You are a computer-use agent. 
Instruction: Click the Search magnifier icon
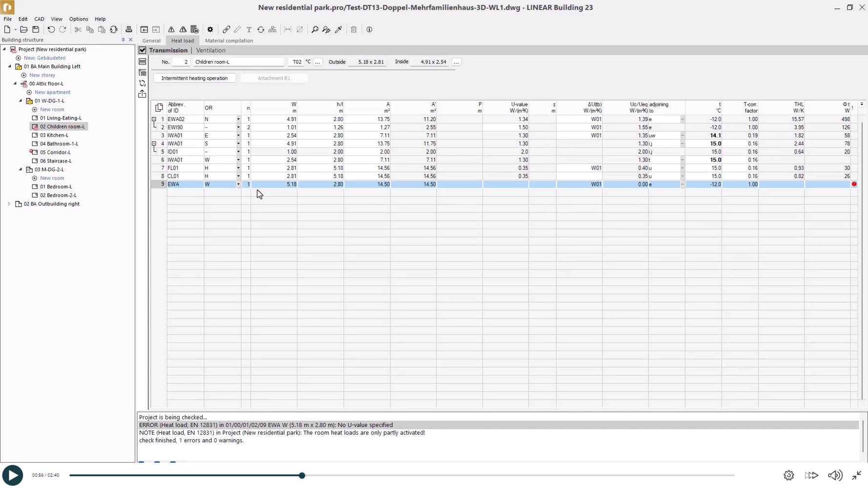[315, 29]
